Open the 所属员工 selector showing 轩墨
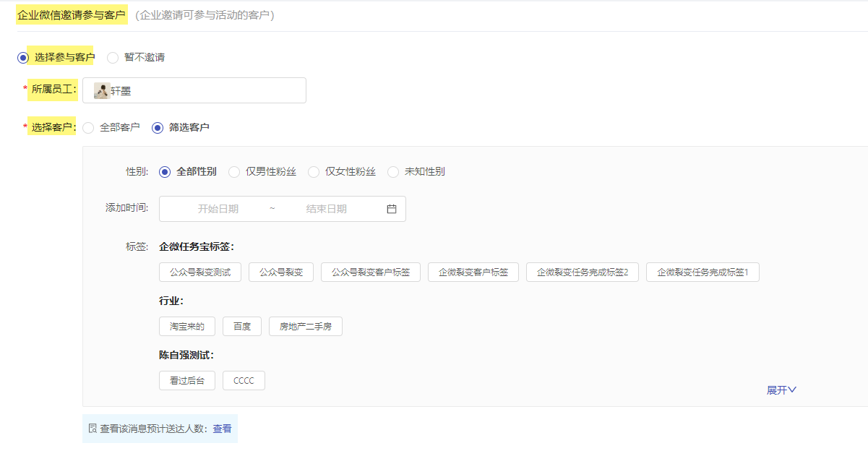Viewport: 868px width, 464px height. pos(194,90)
